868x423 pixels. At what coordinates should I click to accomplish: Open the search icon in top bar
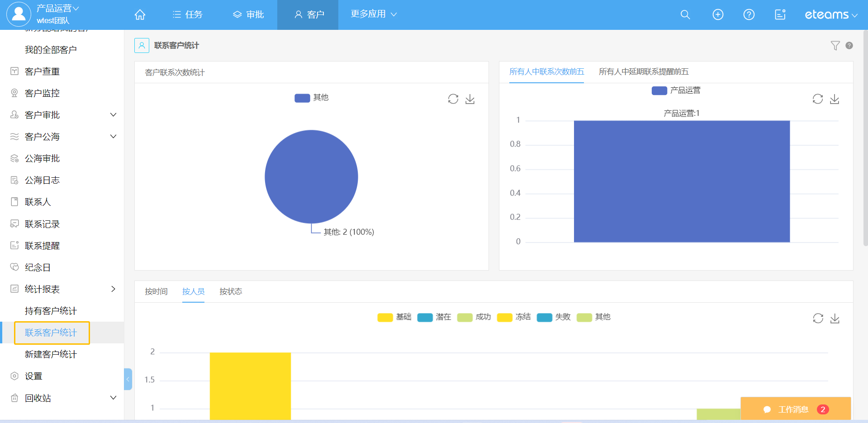click(685, 15)
